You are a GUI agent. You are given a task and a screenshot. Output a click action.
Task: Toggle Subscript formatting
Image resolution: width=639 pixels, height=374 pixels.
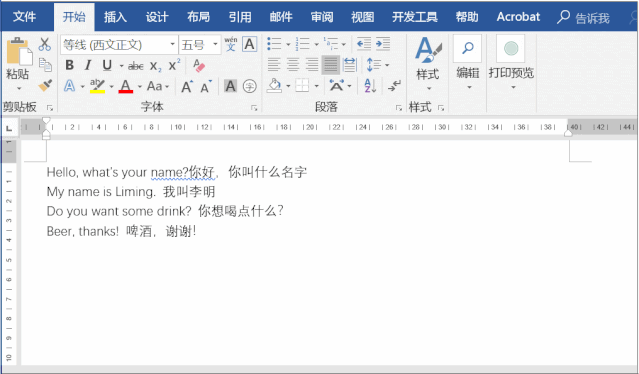(155, 66)
